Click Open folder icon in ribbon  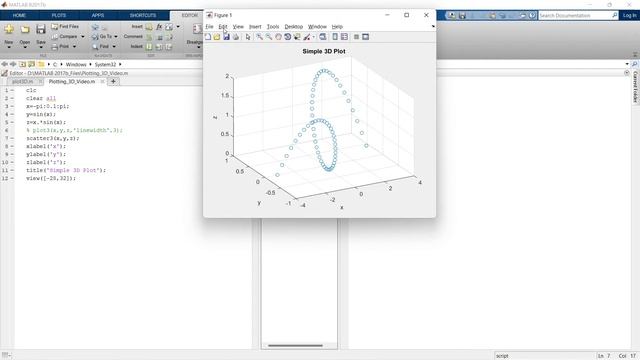[25, 29]
